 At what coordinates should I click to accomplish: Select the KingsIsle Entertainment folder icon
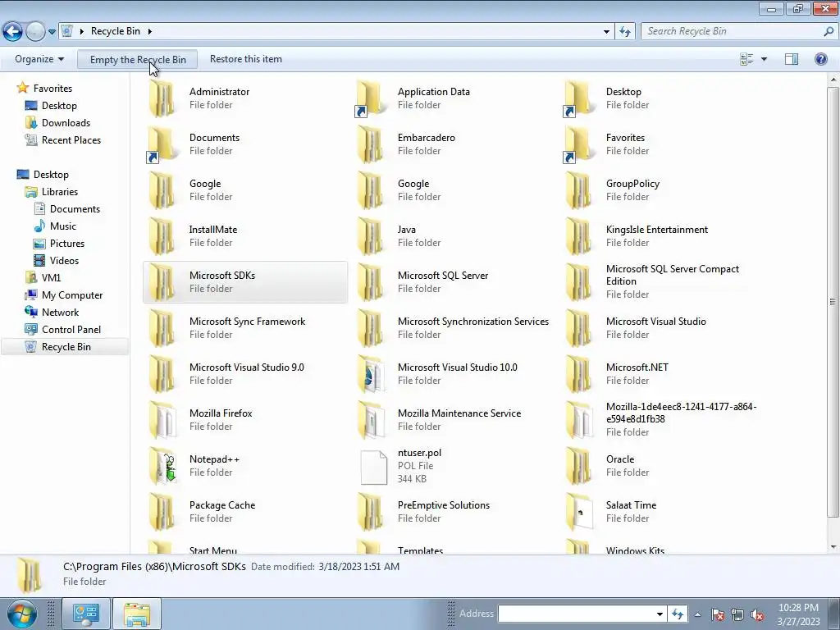pyautogui.click(x=578, y=236)
